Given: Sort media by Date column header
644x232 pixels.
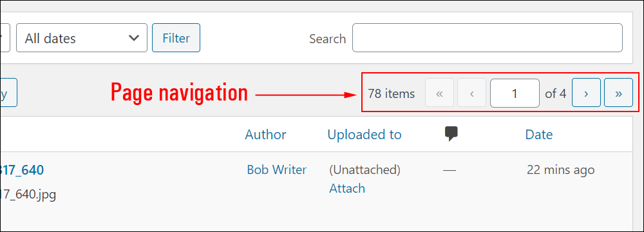Looking at the screenshot, I should point(539,135).
